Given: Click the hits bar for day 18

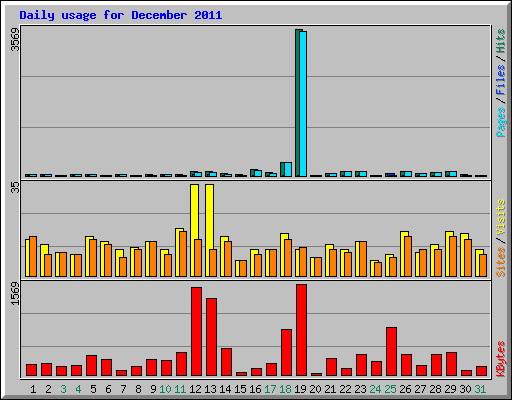Looking at the screenshot, I should tap(282, 170).
